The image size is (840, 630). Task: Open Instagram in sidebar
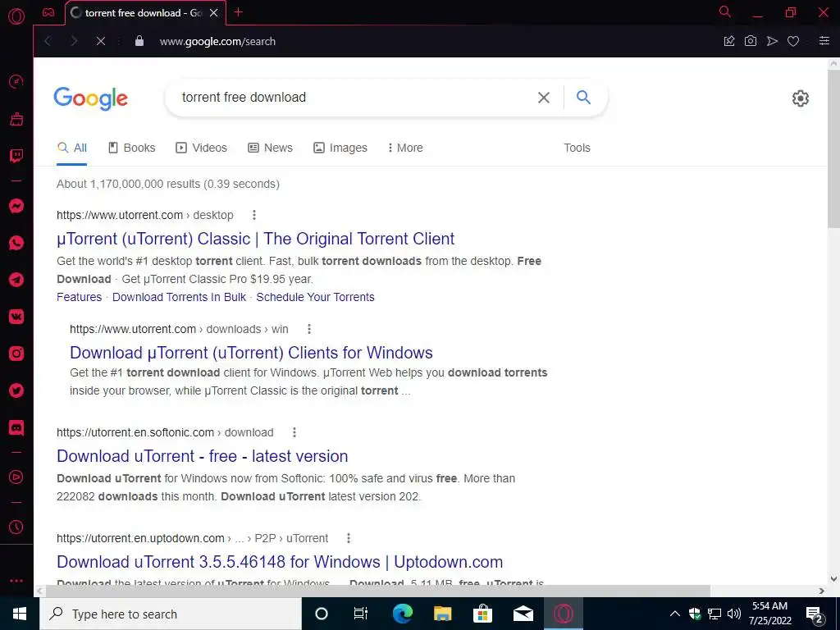16,354
